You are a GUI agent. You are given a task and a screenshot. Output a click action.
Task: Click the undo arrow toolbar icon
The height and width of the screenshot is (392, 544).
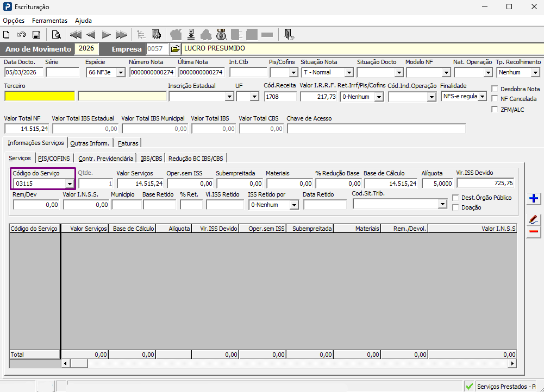tap(22, 35)
